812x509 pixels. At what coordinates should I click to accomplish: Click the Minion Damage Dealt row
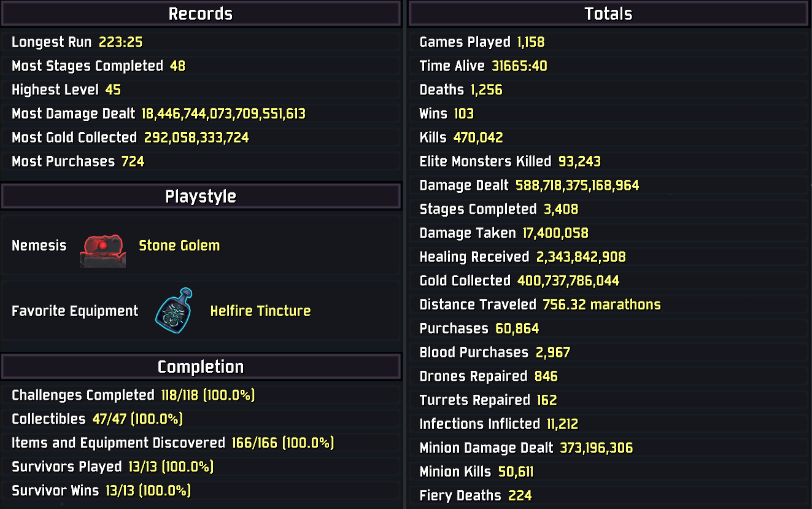point(608,448)
